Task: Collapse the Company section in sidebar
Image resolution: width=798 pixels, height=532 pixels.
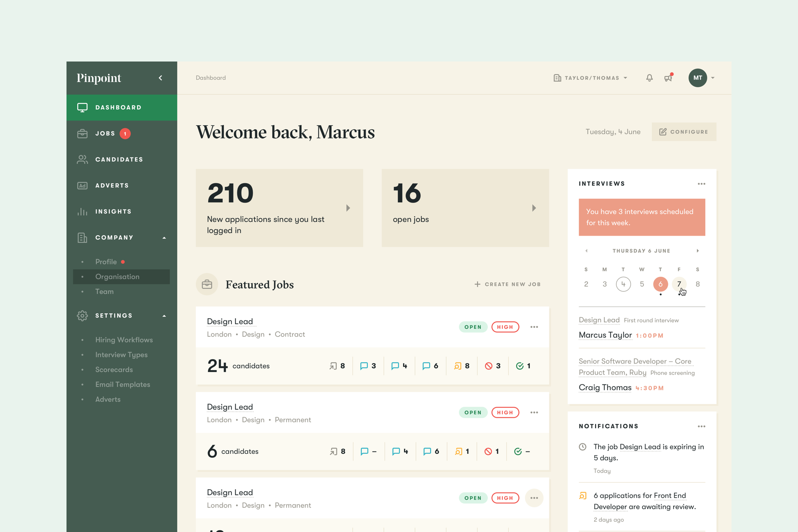Action: (164, 238)
